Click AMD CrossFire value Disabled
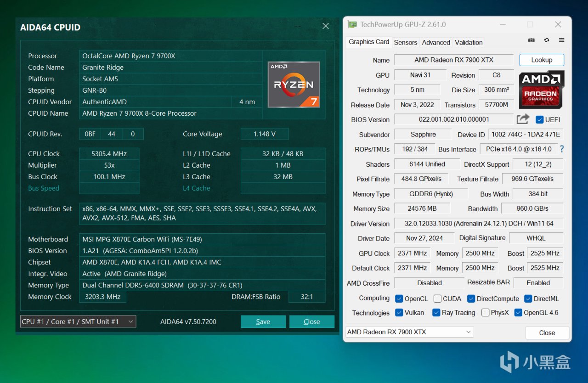 (x=429, y=283)
